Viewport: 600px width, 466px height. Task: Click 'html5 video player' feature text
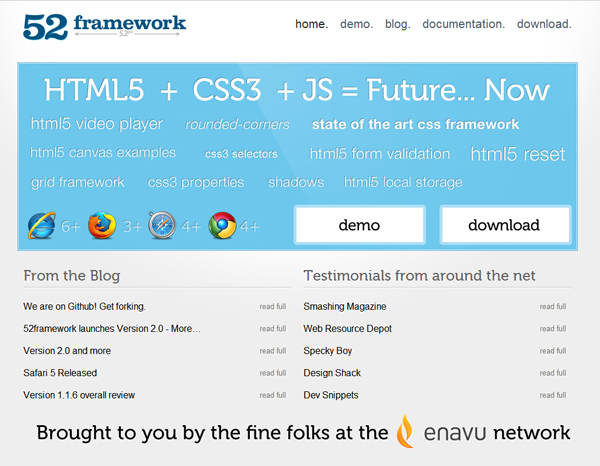coord(97,124)
